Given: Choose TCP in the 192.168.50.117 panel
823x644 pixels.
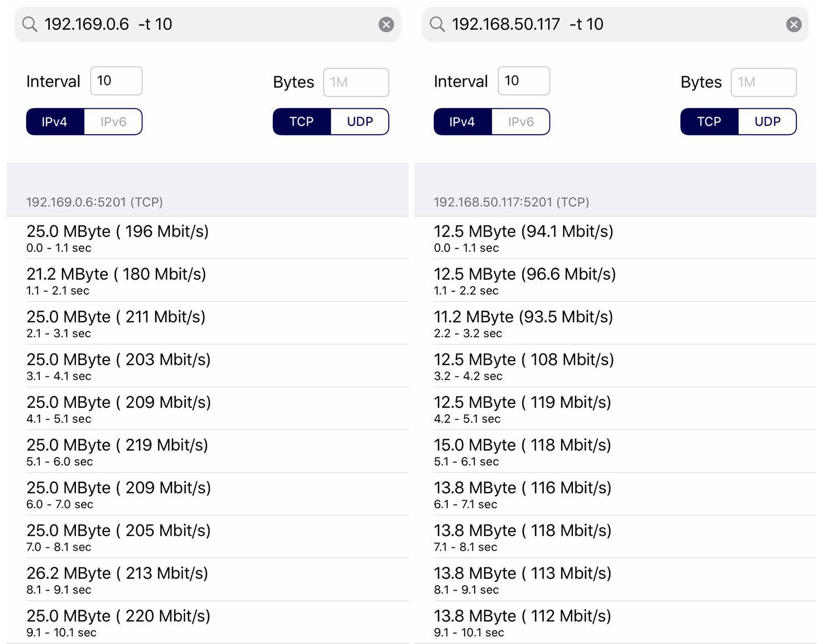Looking at the screenshot, I should (x=709, y=122).
